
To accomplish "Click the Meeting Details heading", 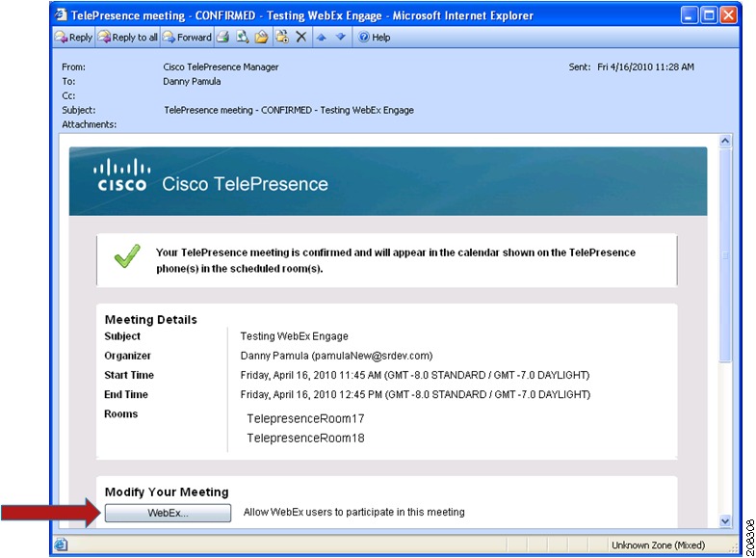I will click(151, 320).
